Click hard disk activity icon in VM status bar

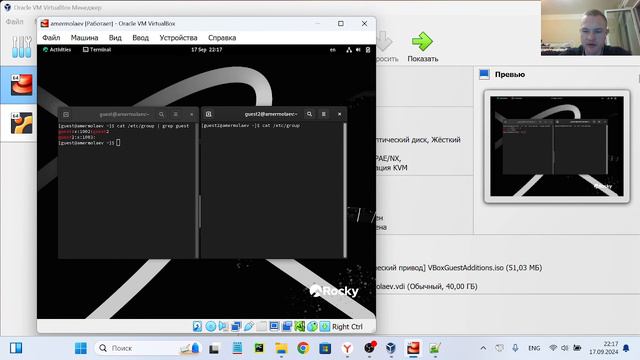pyautogui.click(x=198, y=327)
